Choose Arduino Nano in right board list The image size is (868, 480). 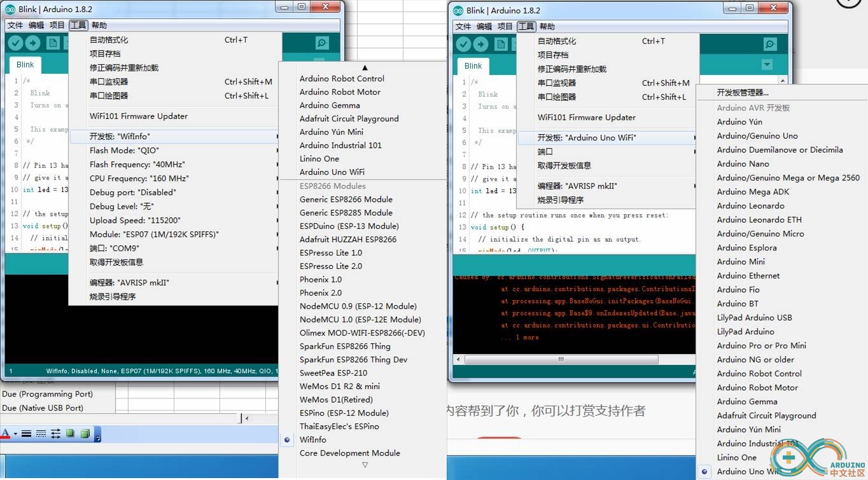[743, 164]
